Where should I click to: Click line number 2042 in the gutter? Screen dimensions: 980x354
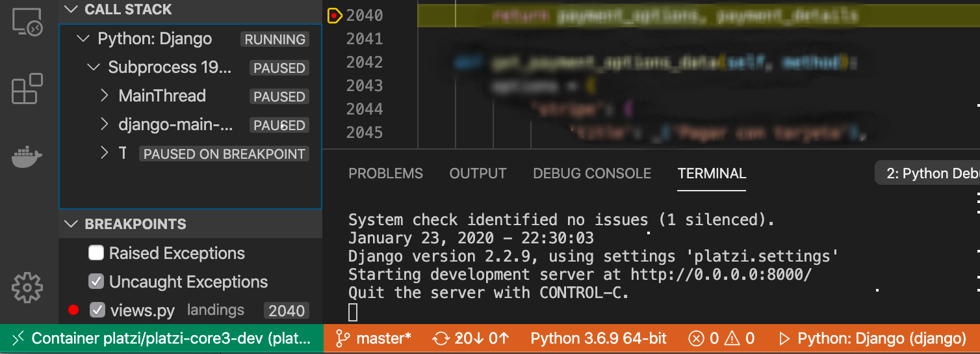[365, 62]
